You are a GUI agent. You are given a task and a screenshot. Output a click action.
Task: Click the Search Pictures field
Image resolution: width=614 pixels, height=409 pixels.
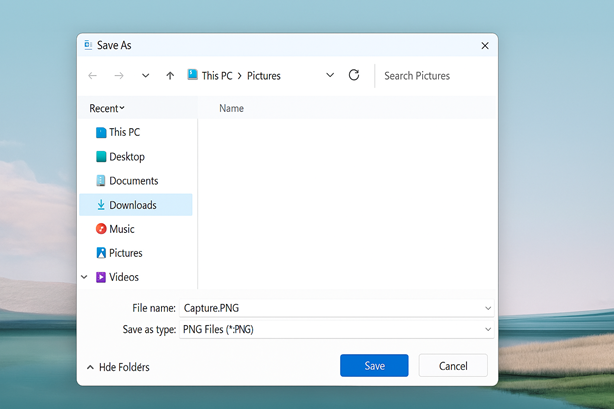432,76
